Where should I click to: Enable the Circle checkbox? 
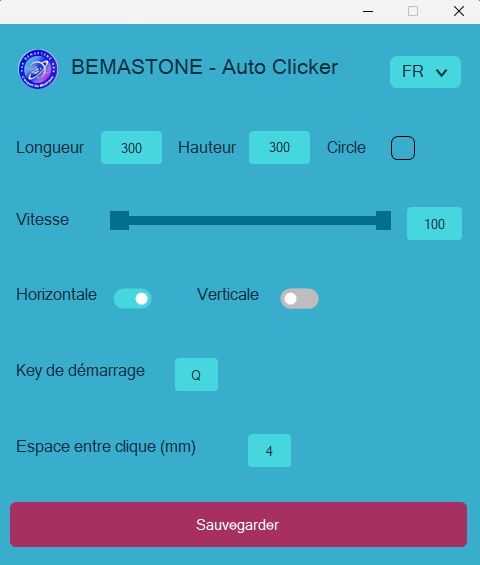(x=403, y=148)
